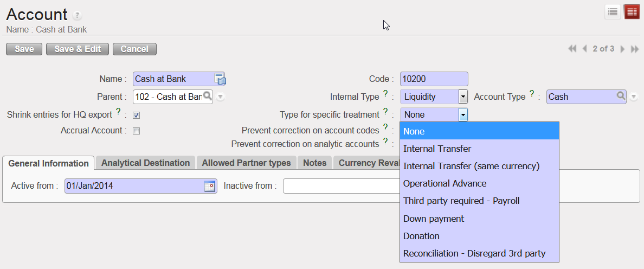This screenshot has width=644, height=269.
Task: Switch to list view icon
Action: pos(613,12)
